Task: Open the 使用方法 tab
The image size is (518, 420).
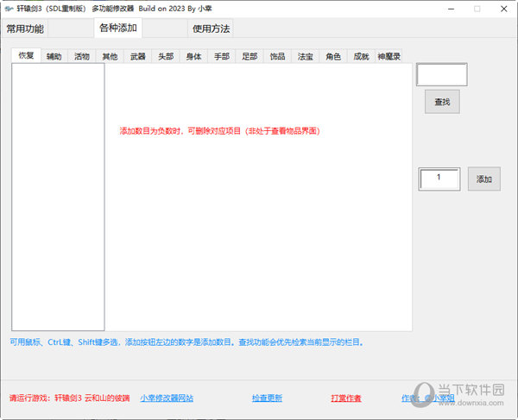Action: pos(211,28)
